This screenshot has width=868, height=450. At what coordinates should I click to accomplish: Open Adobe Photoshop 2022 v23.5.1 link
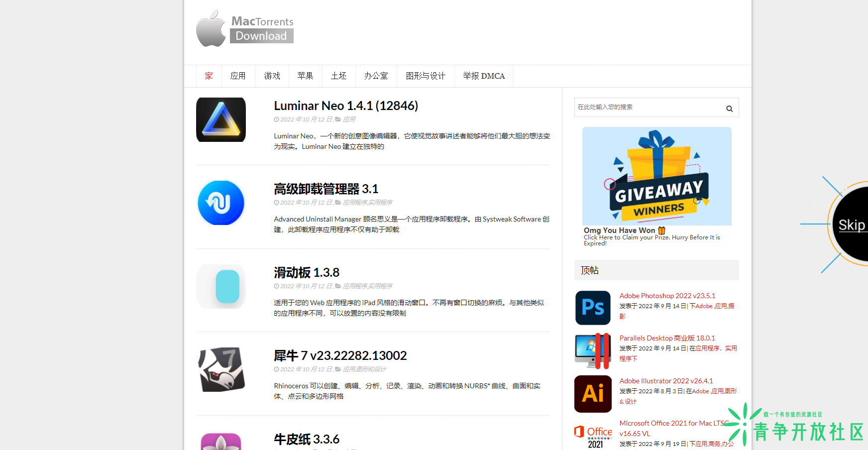tap(667, 296)
